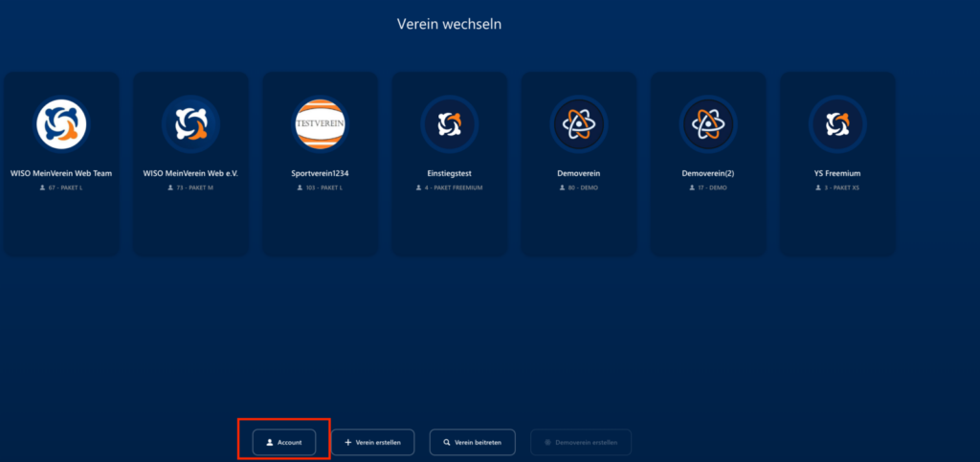Click member icon beside 80 - DEMO
Screen dimensions: 980x462
[563, 187]
